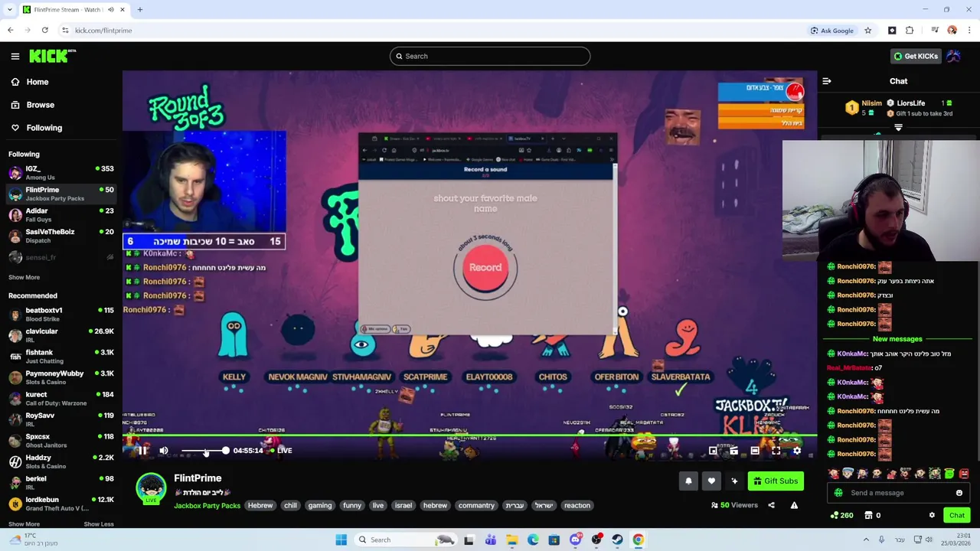Show more recommended channels
The height and width of the screenshot is (551, 980).
[x=24, y=524]
